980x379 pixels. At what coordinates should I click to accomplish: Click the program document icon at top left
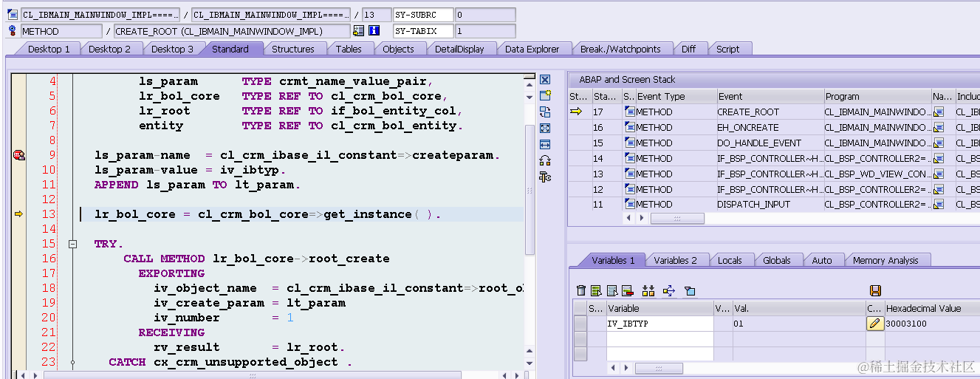pyautogui.click(x=13, y=15)
